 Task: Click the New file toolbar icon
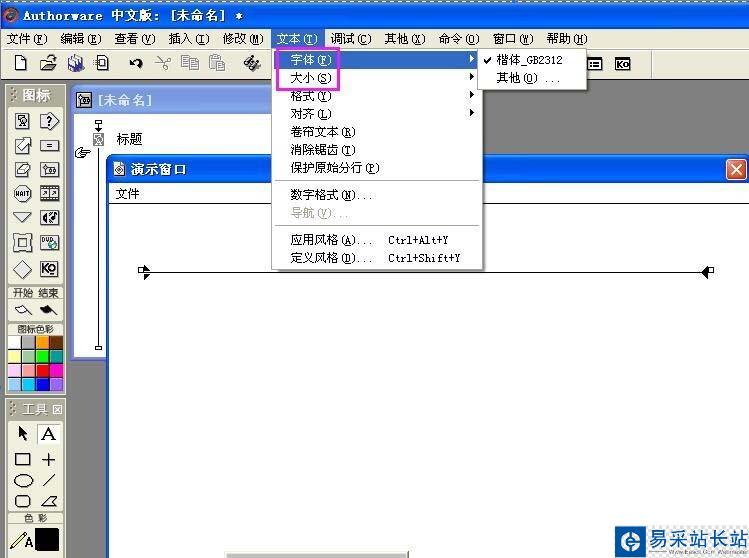point(21,63)
